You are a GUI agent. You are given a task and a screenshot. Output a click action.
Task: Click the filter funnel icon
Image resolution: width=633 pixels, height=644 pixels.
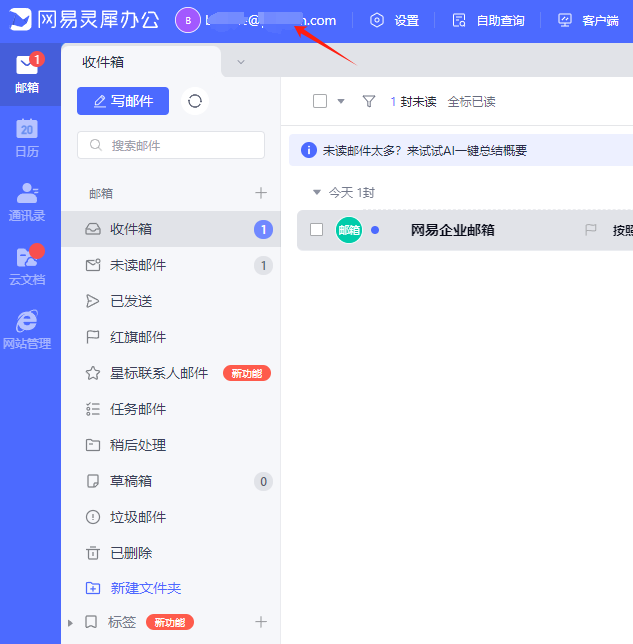tap(369, 101)
